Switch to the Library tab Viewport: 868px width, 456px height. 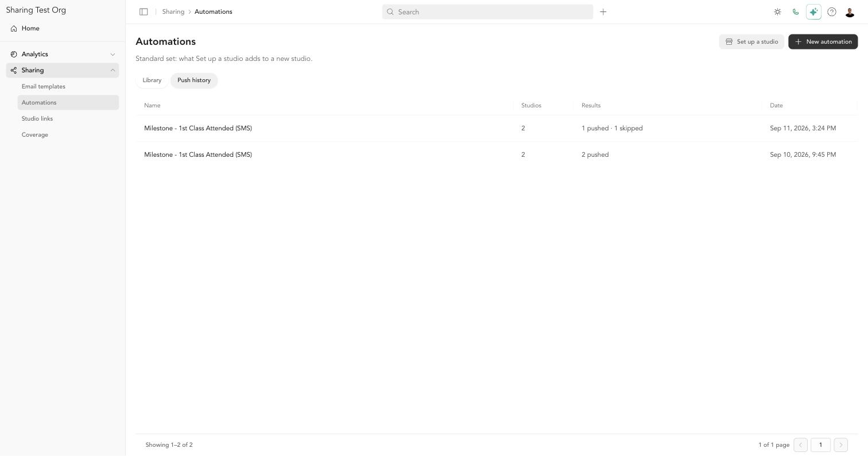coord(152,80)
